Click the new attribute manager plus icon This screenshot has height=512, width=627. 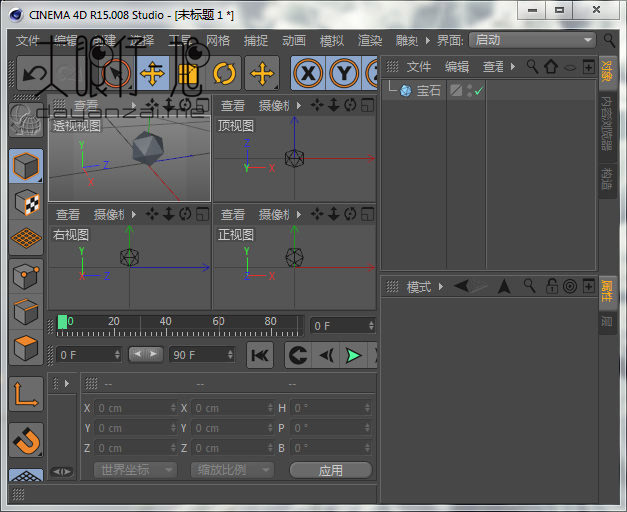coord(588,286)
